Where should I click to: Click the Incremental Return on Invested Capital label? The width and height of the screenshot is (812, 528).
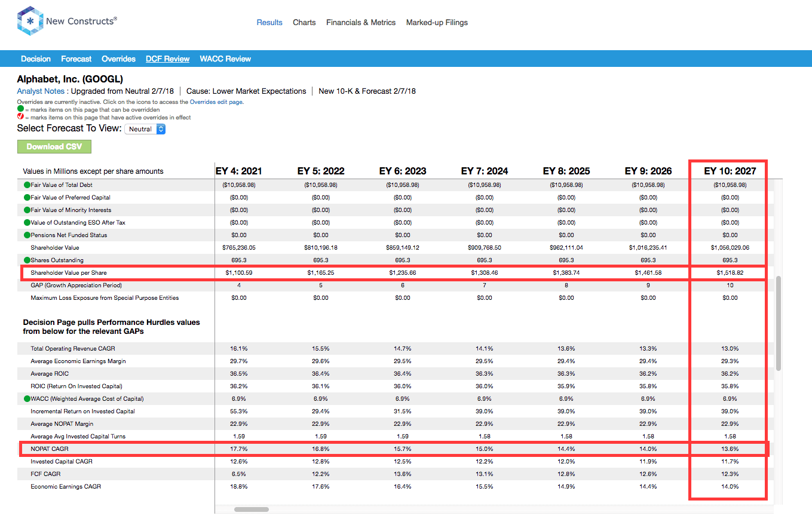point(83,412)
